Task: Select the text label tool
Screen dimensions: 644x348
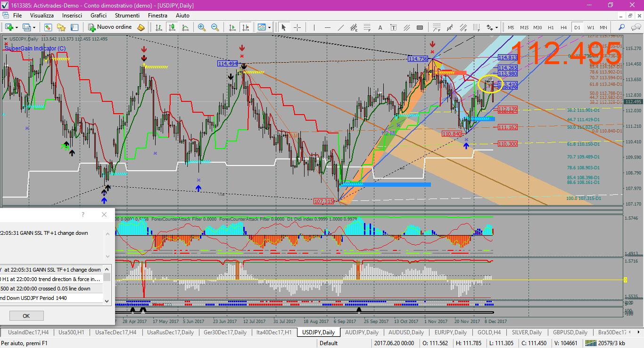Action: pyautogui.click(x=393, y=27)
